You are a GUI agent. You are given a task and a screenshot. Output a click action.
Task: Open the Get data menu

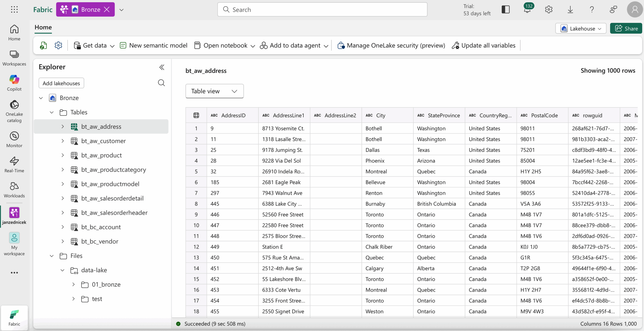(94, 45)
